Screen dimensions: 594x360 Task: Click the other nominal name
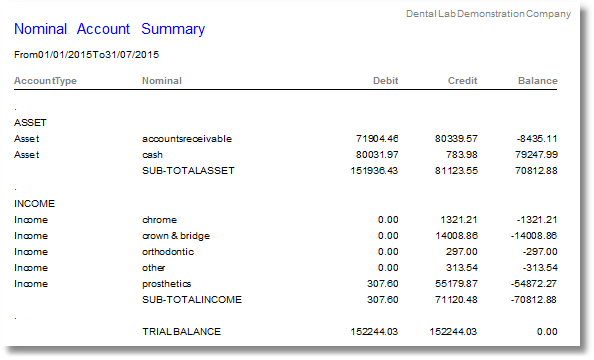153,268
